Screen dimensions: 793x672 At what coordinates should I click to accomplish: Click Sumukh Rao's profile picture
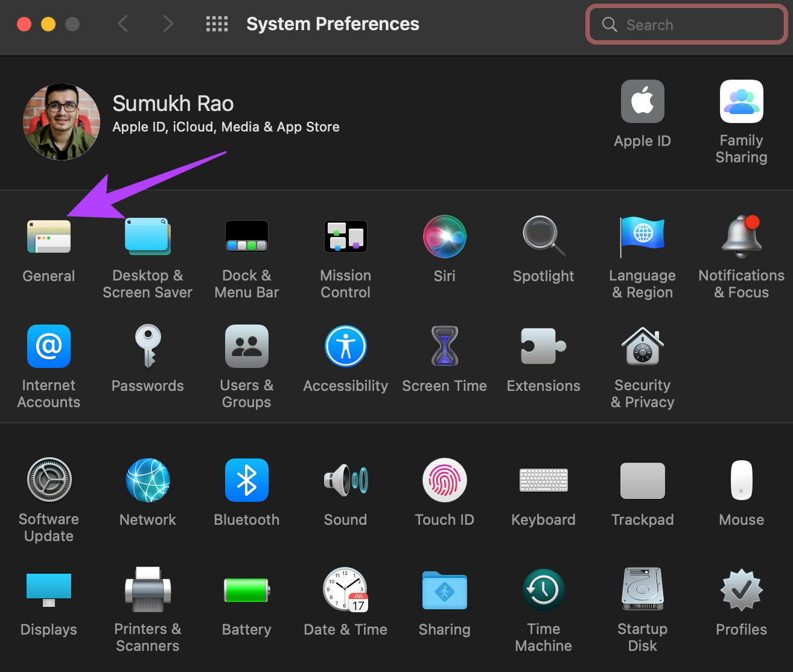tap(61, 121)
